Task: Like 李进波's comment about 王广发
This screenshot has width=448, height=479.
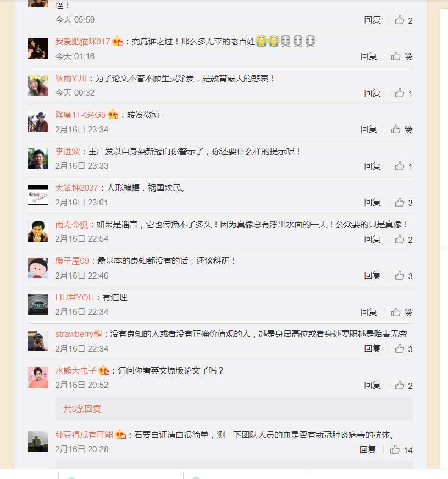Action: coord(400,166)
